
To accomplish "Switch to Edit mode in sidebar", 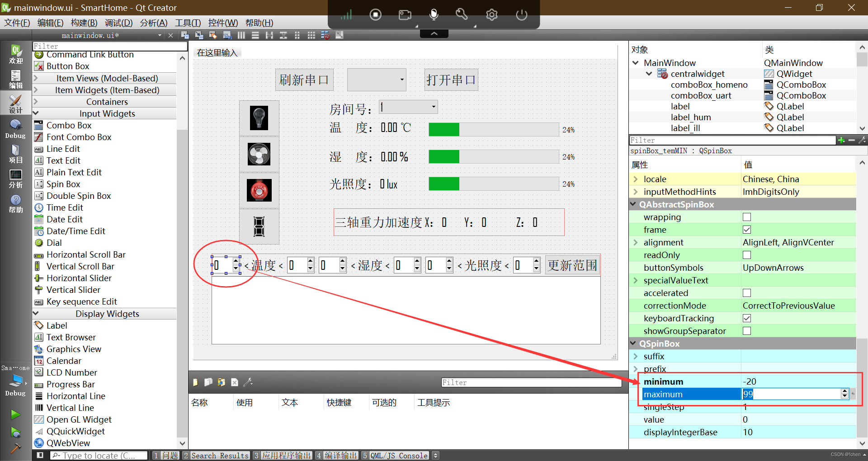I will 16,79.
